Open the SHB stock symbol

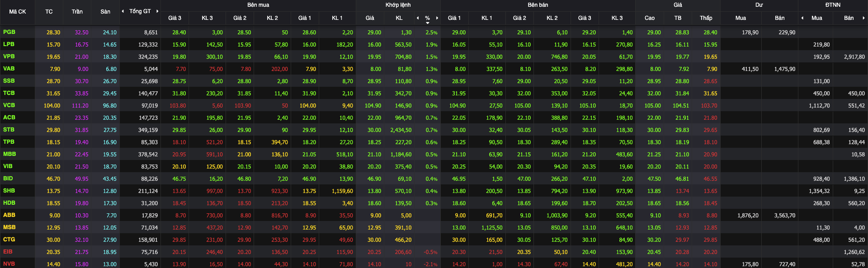[x=9, y=191]
